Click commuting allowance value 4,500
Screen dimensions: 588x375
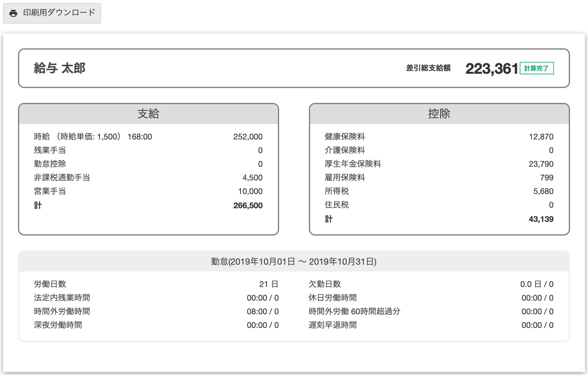click(x=252, y=178)
